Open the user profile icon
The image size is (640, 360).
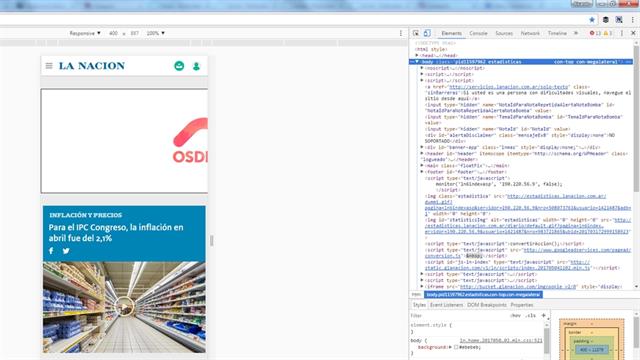point(196,66)
